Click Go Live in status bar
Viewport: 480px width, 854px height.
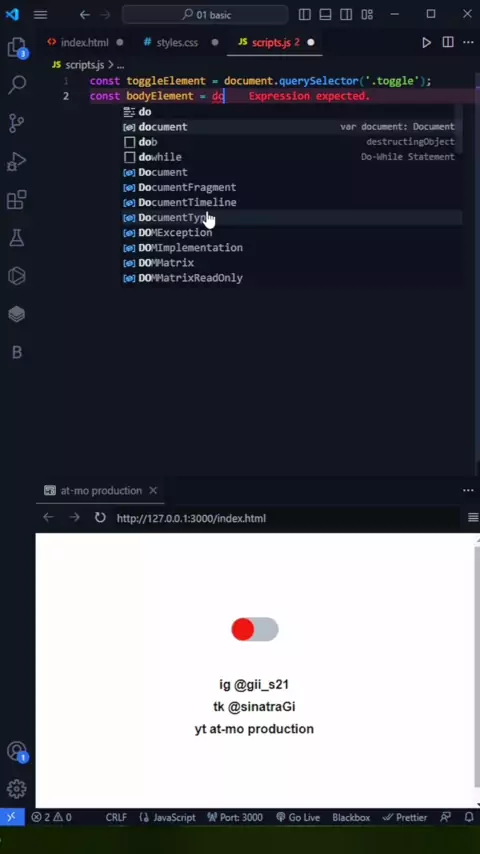pyautogui.click(x=297, y=818)
